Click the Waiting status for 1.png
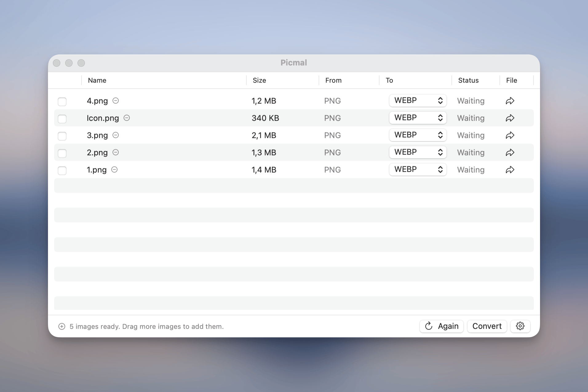Image resolution: width=588 pixels, height=392 pixels. (x=471, y=170)
